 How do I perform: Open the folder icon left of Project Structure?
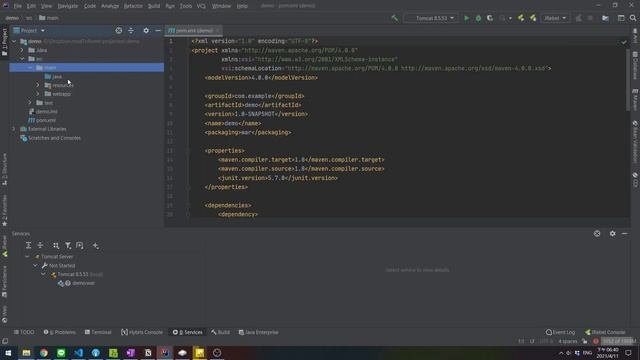tap(605, 18)
